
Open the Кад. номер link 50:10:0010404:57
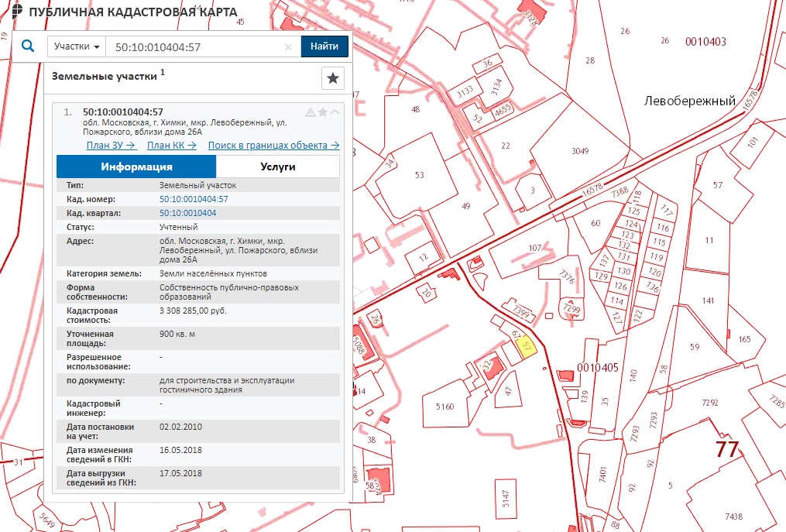(194, 199)
